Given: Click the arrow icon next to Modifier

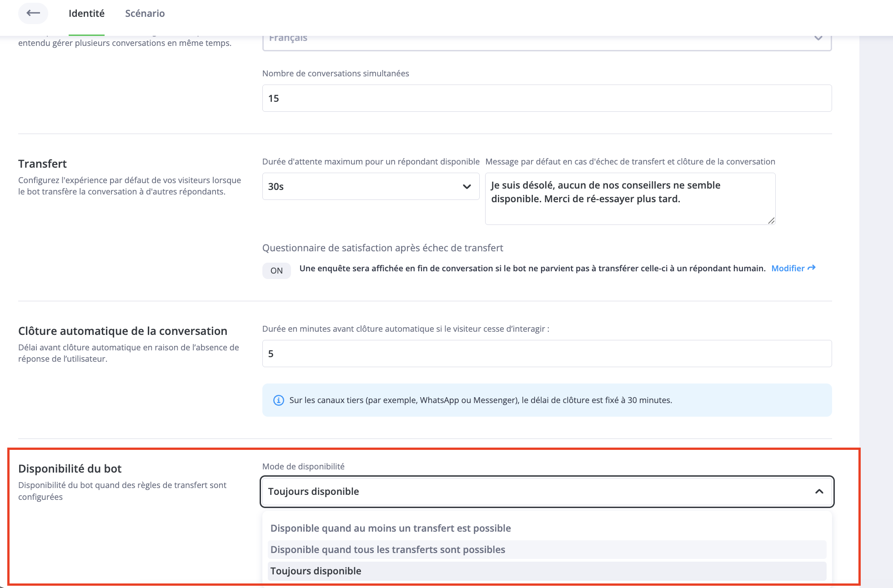Looking at the screenshot, I should coord(812,268).
